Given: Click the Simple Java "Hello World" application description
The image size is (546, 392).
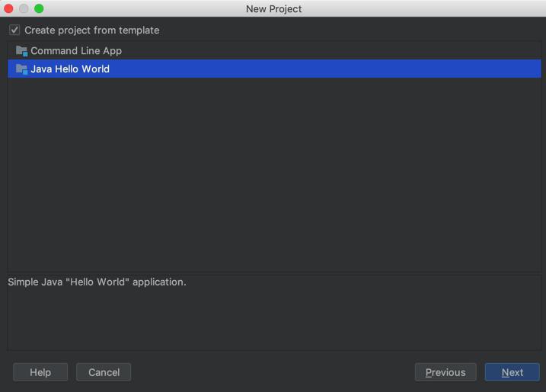Looking at the screenshot, I should (97, 282).
